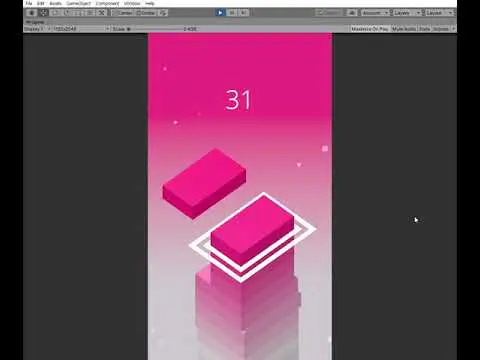480x360 pixels.
Task: Toggle Mute Audio in Game view
Action: 404,29
